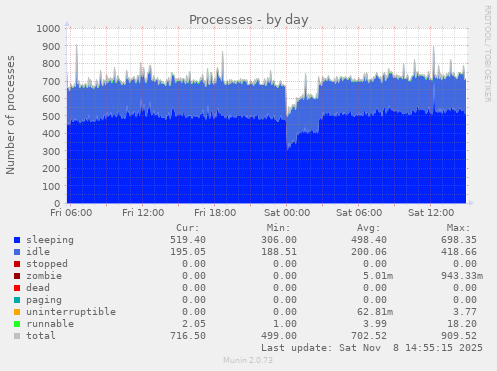Click idle average value 200.06
497x371 pixels.
tap(369, 252)
